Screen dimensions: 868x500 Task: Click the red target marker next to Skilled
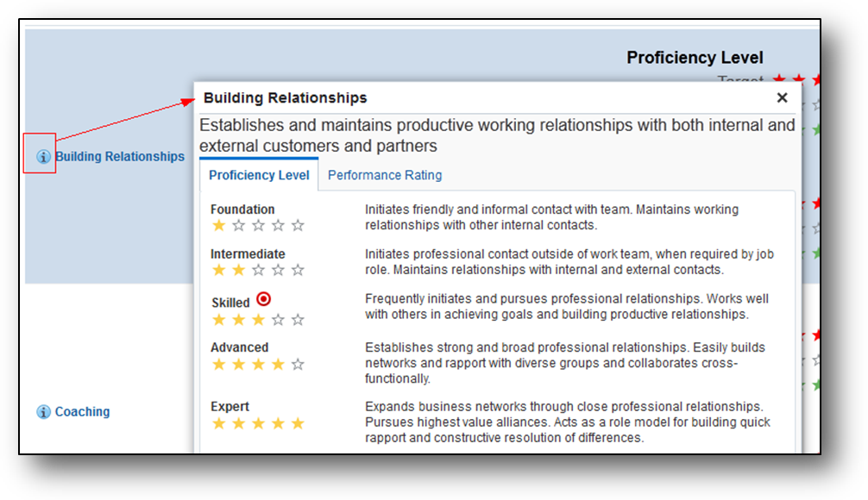[x=264, y=300]
